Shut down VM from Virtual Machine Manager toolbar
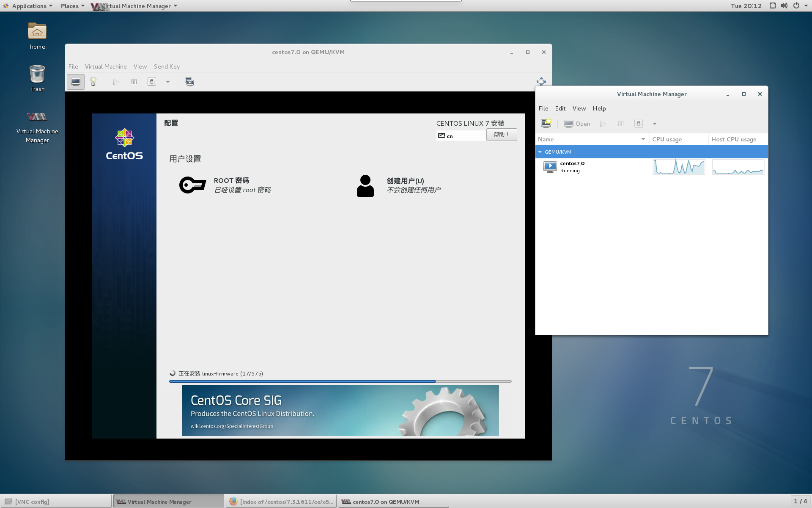 [x=639, y=124]
